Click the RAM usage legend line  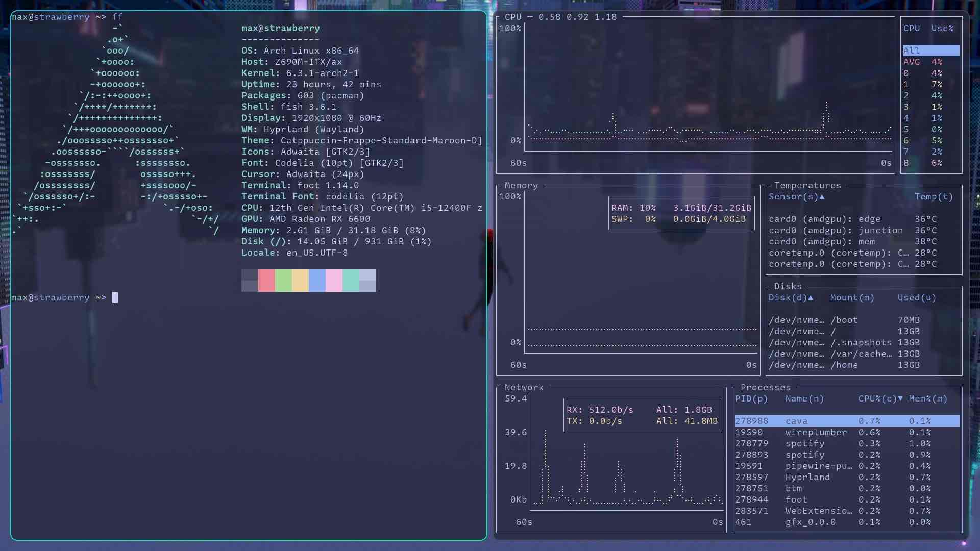click(x=681, y=208)
